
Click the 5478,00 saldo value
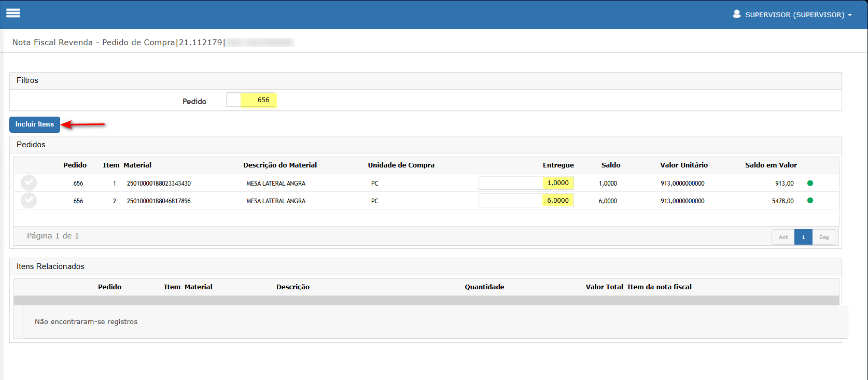click(782, 201)
